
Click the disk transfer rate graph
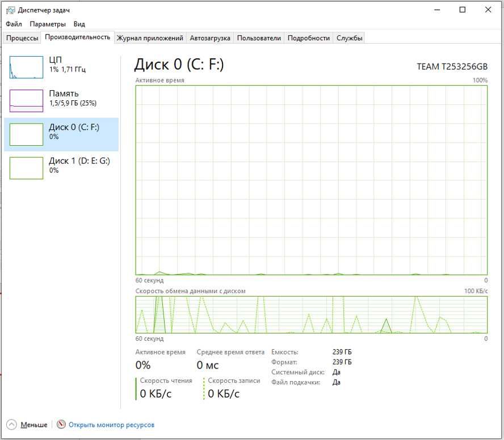[x=312, y=315]
